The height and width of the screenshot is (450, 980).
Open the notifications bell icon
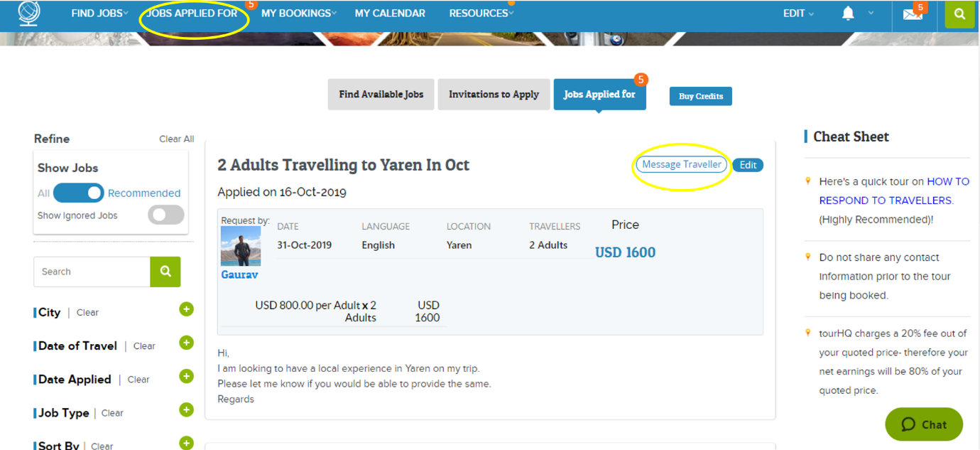click(x=848, y=14)
